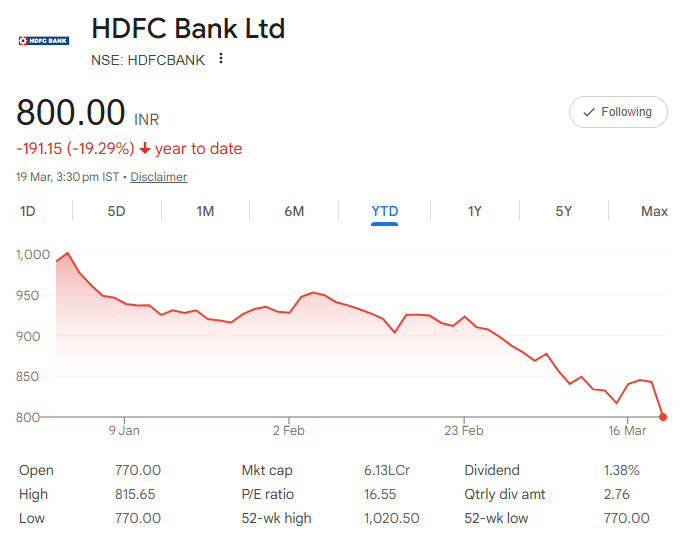Select the YTD tab
The width and height of the screenshot is (686, 541).
(x=384, y=211)
